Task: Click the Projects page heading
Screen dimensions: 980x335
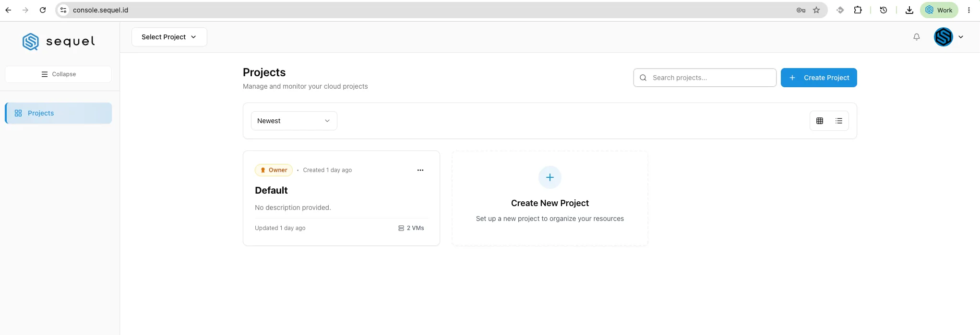Action: pyautogui.click(x=264, y=72)
